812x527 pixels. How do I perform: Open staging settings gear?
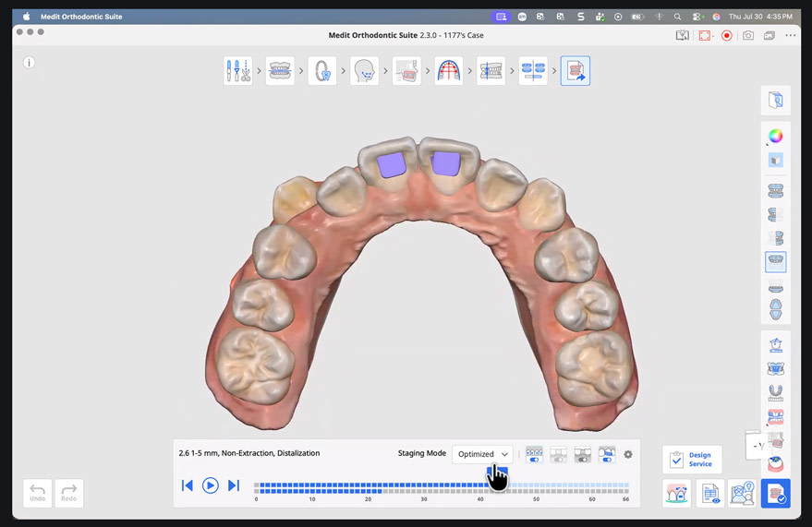pyautogui.click(x=628, y=454)
